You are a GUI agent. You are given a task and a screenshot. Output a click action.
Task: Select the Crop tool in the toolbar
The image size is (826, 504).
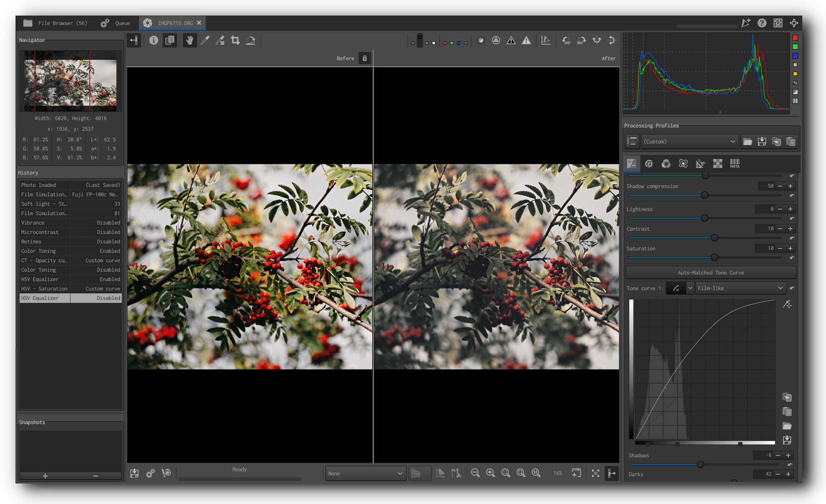click(235, 40)
